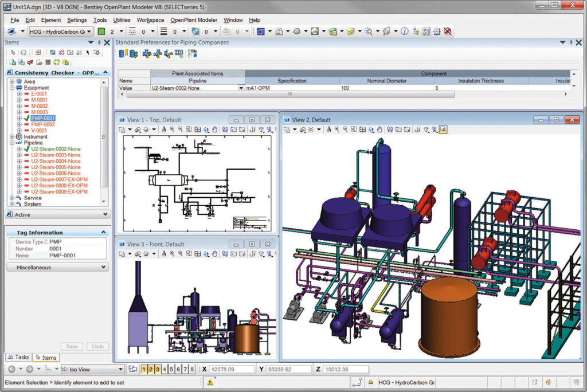Click the Undo button in Tag Information
Viewport: 587px width, 392px height.
point(98,346)
